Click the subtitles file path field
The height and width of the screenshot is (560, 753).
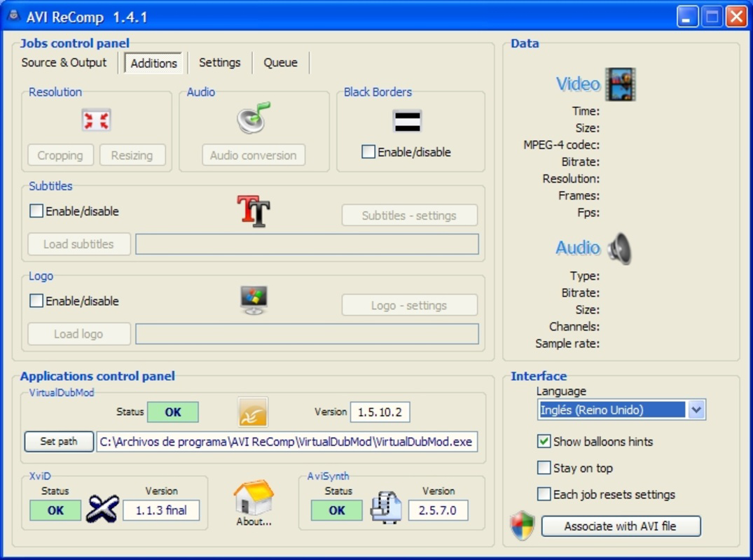point(307,244)
